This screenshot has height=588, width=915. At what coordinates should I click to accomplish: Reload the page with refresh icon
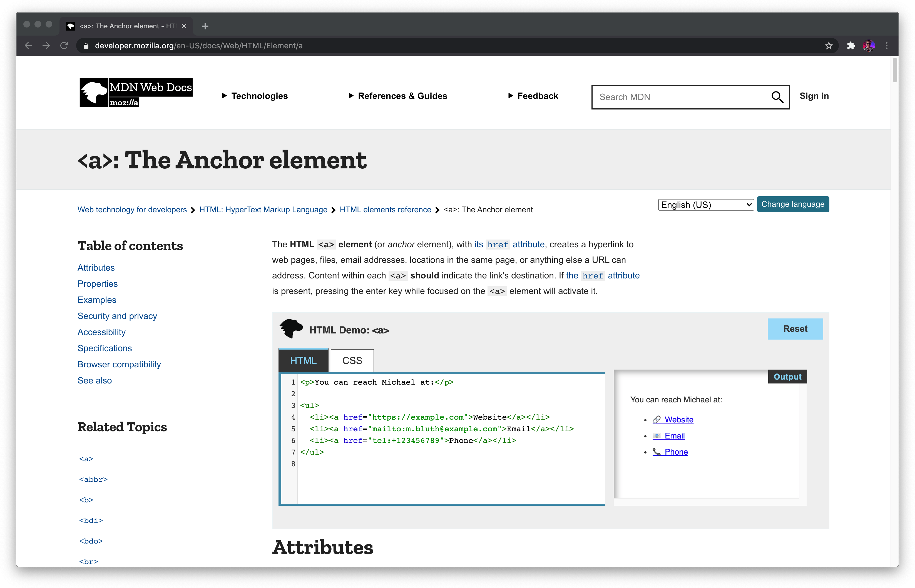click(64, 46)
